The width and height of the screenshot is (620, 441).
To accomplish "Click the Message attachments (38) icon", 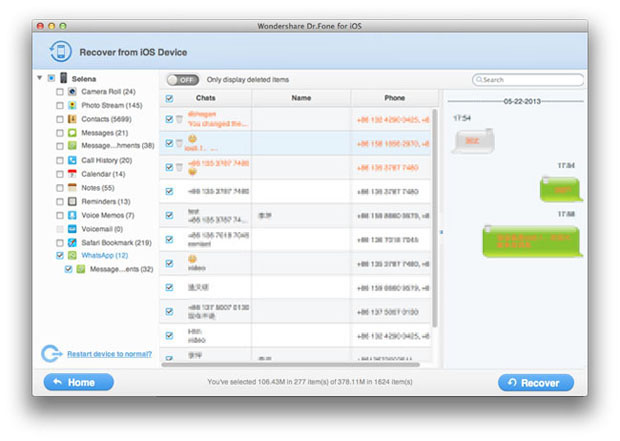I will [x=72, y=146].
